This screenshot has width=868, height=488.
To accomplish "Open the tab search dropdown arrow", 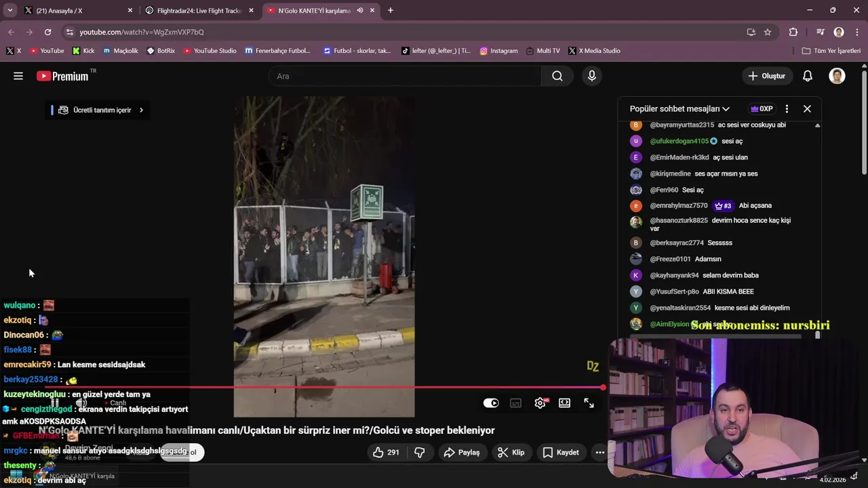I will tap(9, 10).
